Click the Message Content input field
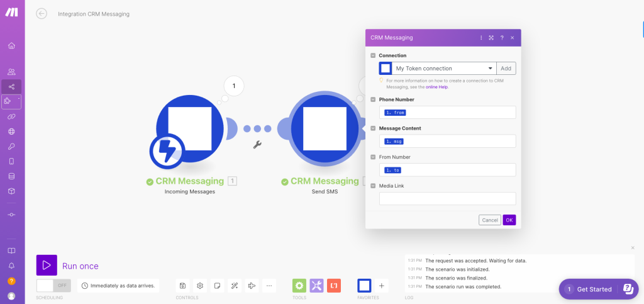 pyautogui.click(x=447, y=141)
